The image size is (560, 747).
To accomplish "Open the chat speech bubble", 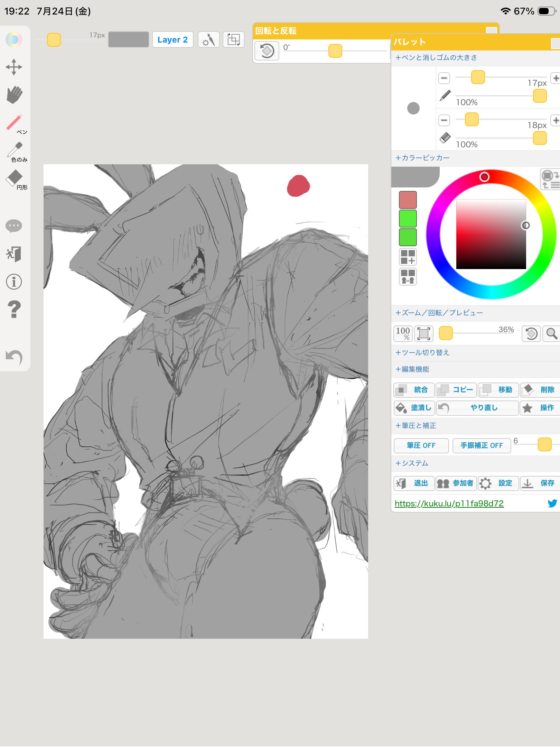I will click(x=14, y=226).
